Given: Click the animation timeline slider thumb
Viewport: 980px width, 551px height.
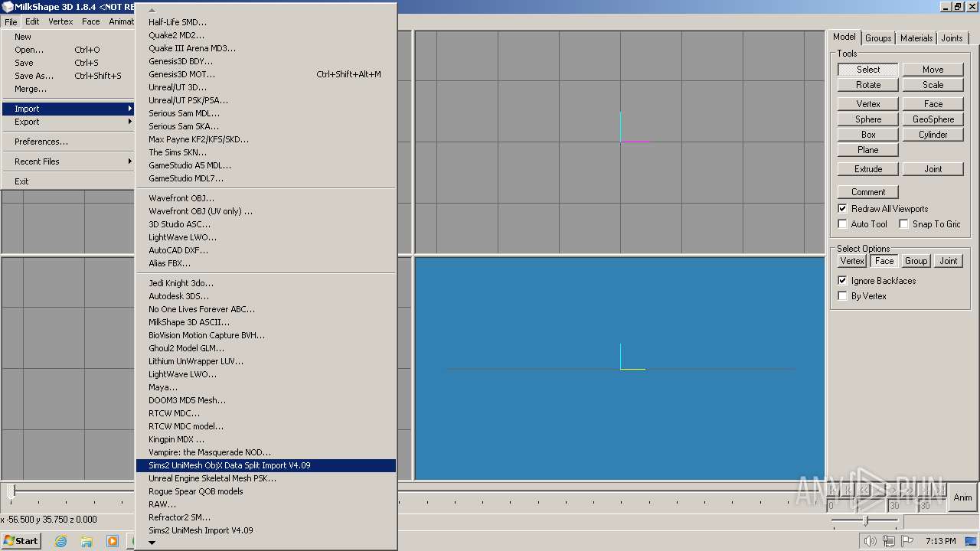Looking at the screenshot, I should pyautogui.click(x=11, y=491).
